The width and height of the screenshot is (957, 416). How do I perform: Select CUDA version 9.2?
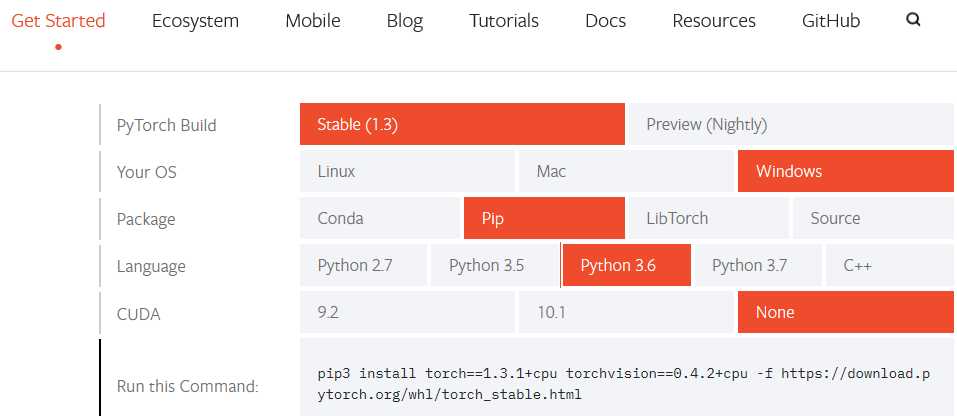407,312
